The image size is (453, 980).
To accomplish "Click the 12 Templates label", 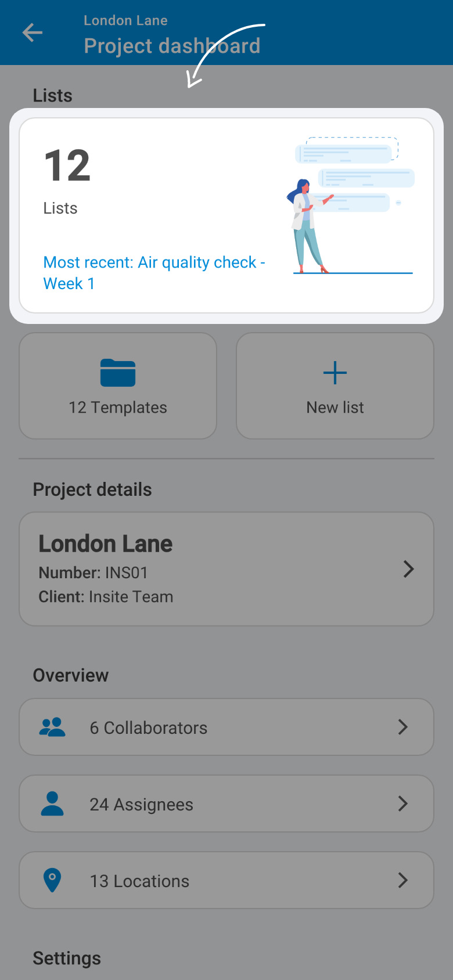I will tap(118, 408).
